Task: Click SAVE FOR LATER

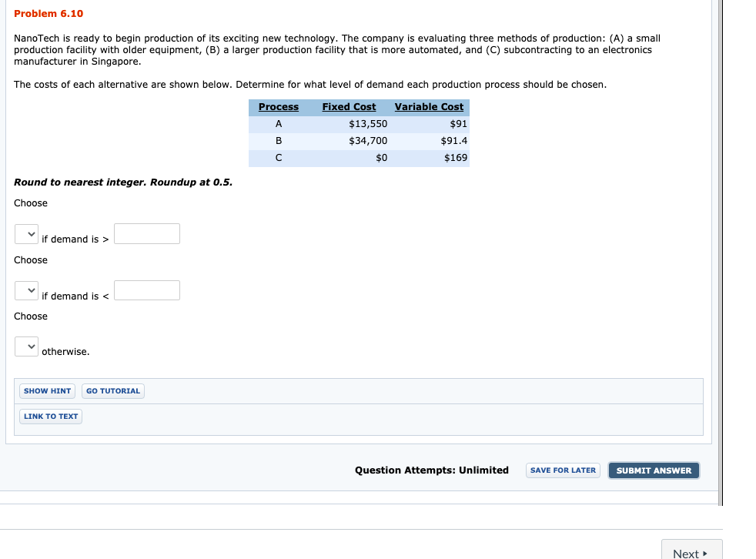Action: pyautogui.click(x=563, y=470)
